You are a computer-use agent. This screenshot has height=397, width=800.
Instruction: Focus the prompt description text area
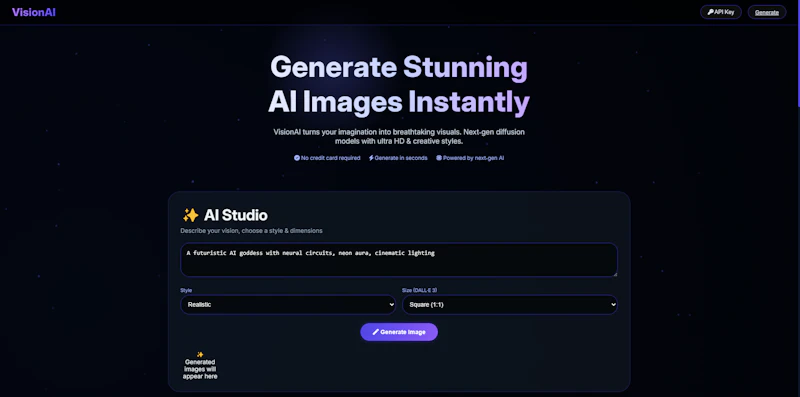[x=399, y=260]
